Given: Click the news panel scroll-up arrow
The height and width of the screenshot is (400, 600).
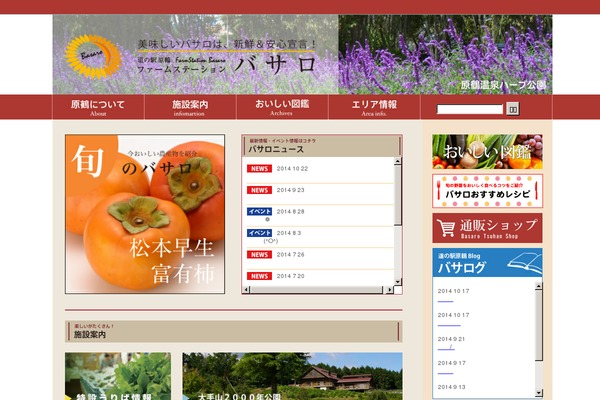Looking at the screenshot, I should [398, 161].
